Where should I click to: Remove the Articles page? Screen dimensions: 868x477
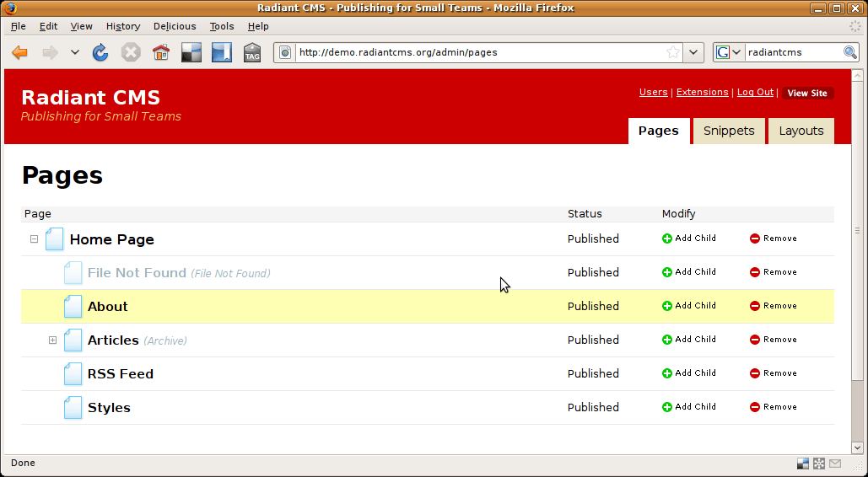point(774,340)
